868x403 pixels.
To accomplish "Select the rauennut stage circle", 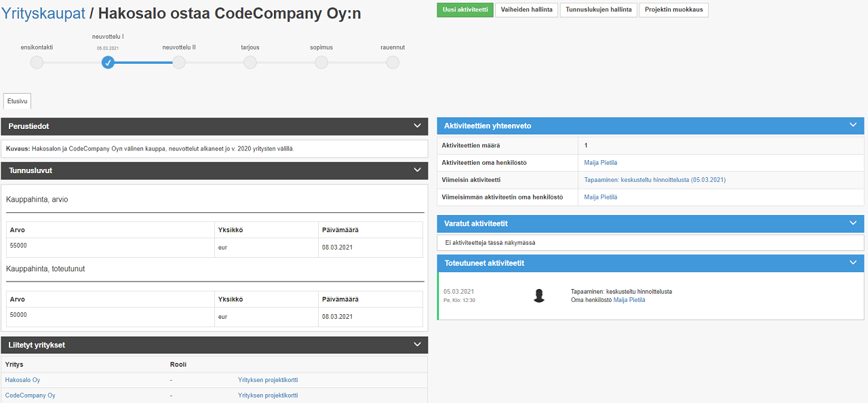I will [393, 62].
